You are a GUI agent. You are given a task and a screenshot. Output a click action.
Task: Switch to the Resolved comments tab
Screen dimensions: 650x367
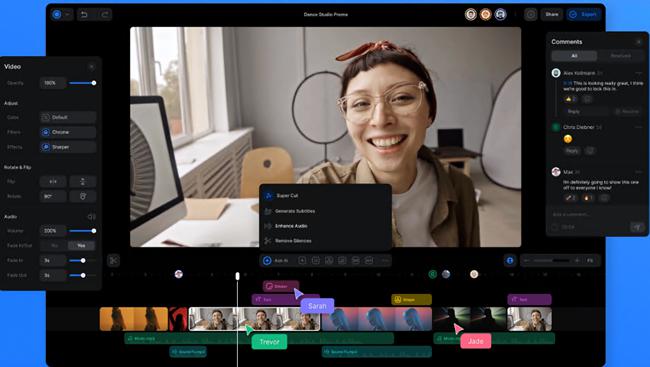620,56
